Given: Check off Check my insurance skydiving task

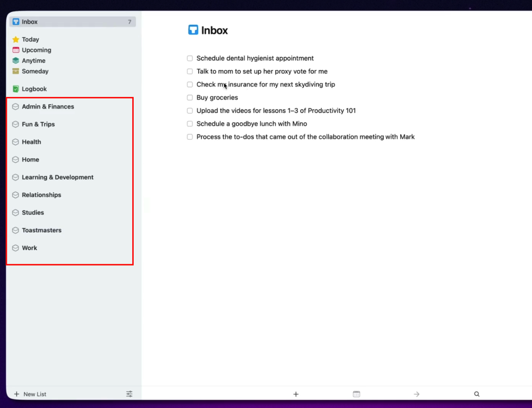Looking at the screenshot, I should pyautogui.click(x=190, y=85).
